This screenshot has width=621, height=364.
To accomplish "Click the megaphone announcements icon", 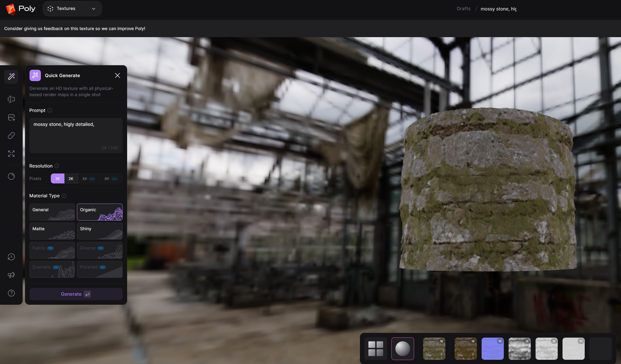I will point(11,275).
